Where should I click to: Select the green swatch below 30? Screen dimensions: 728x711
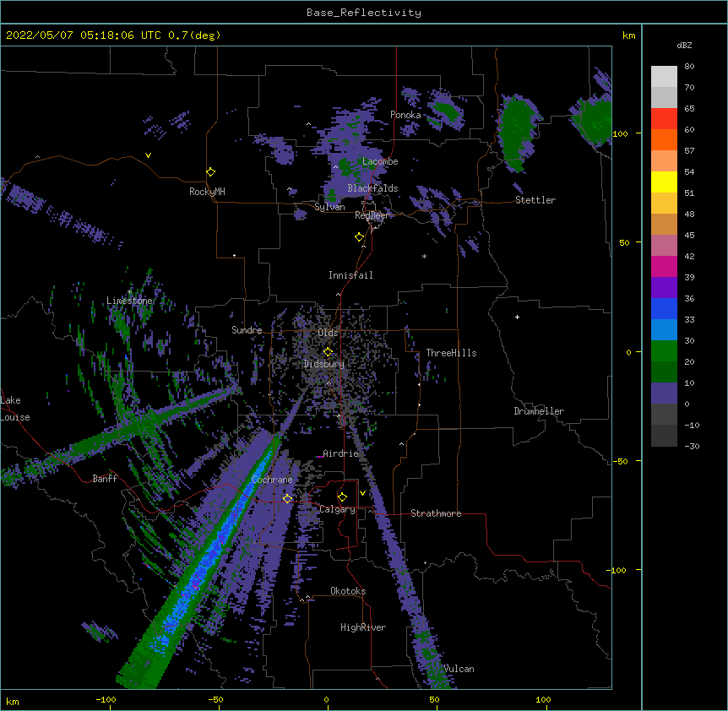click(x=664, y=351)
